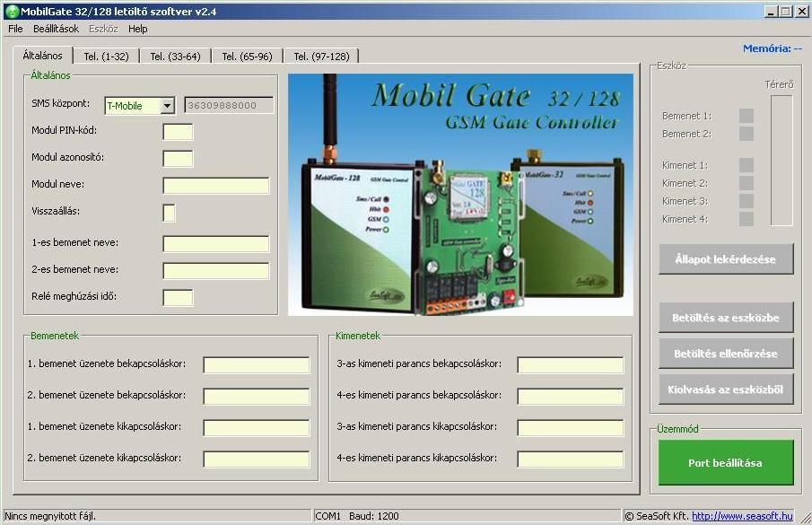Viewport: 812px width, 525px height.
Task: Click the Bemenet 2 status indicator
Action: (x=747, y=134)
